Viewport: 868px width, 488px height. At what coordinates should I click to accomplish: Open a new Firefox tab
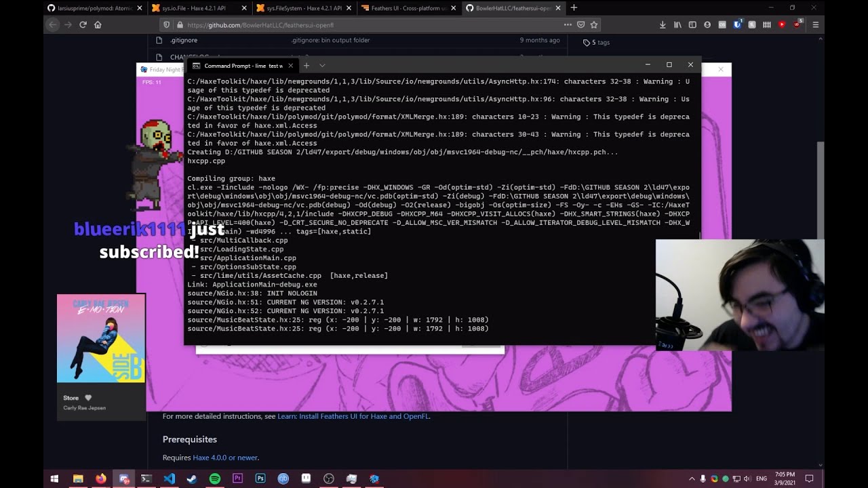[574, 8]
